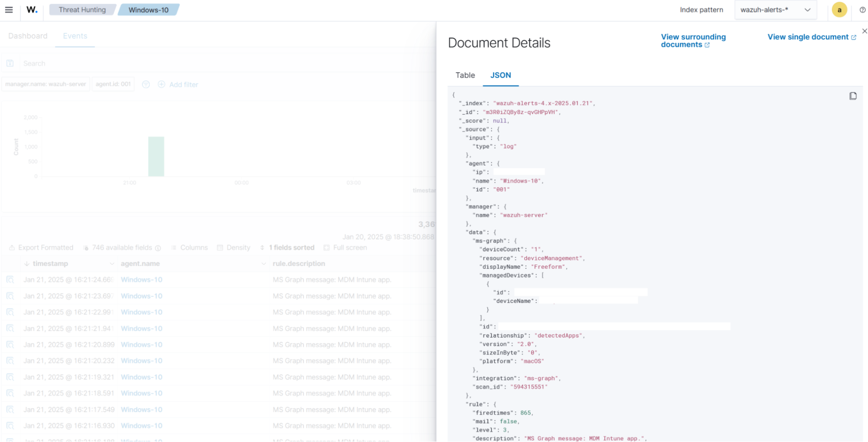Click the Threat Hunting breadcrumb
Image resolution: width=868 pixels, height=442 pixels.
click(x=82, y=10)
